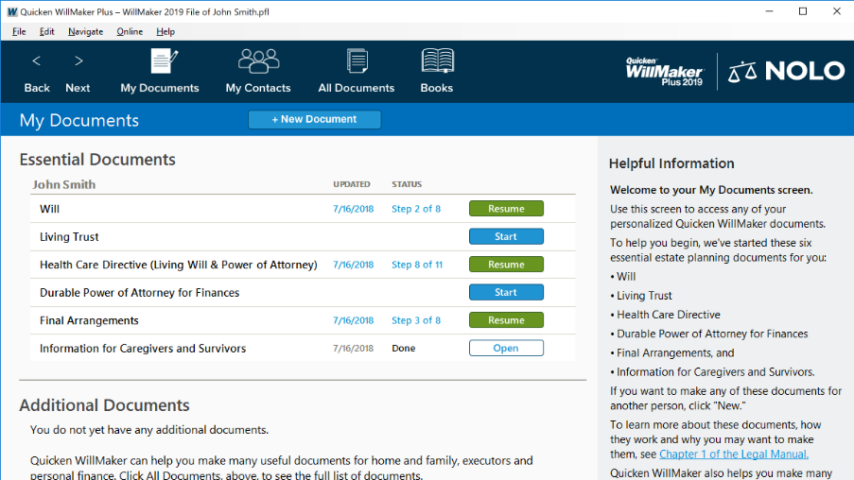Select Information for Caregivers and Survivors text
This screenshot has height=480, width=854.
tap(143, 348)
